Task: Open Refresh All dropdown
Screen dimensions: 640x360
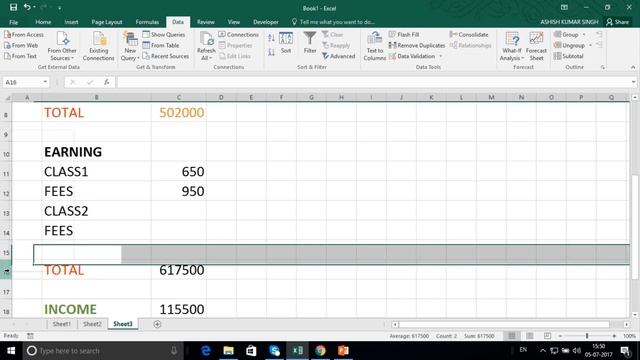Action: [x=206, y=46]
